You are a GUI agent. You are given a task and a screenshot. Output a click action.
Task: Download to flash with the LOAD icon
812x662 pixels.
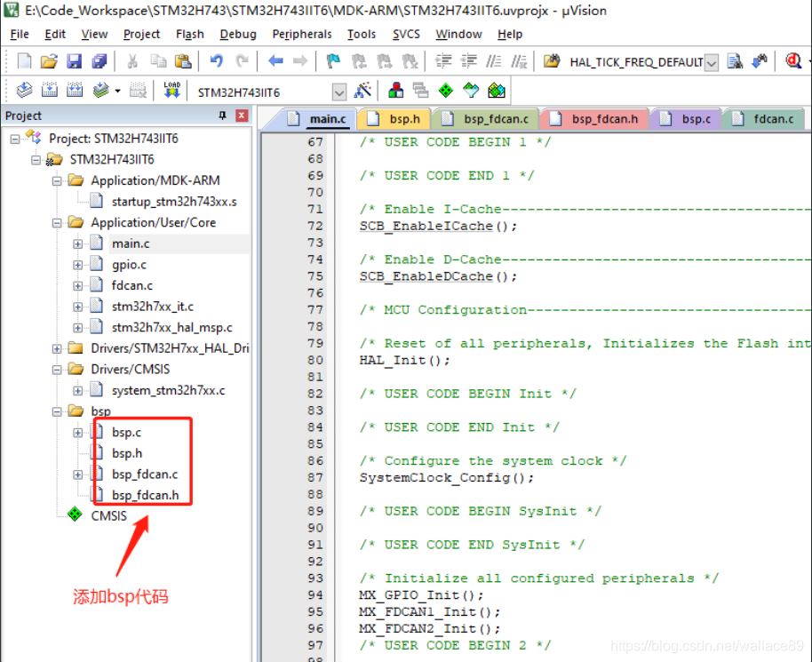(x=171, y=91)
